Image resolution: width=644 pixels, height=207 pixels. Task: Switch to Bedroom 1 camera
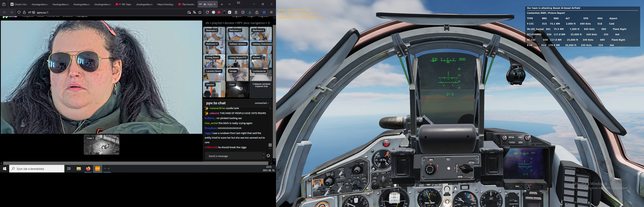214,34
